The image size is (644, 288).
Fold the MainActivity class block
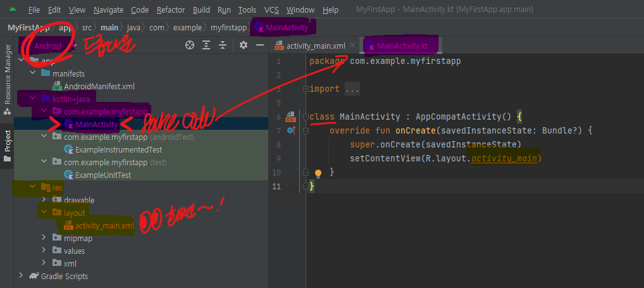click(x=305, y=117)
